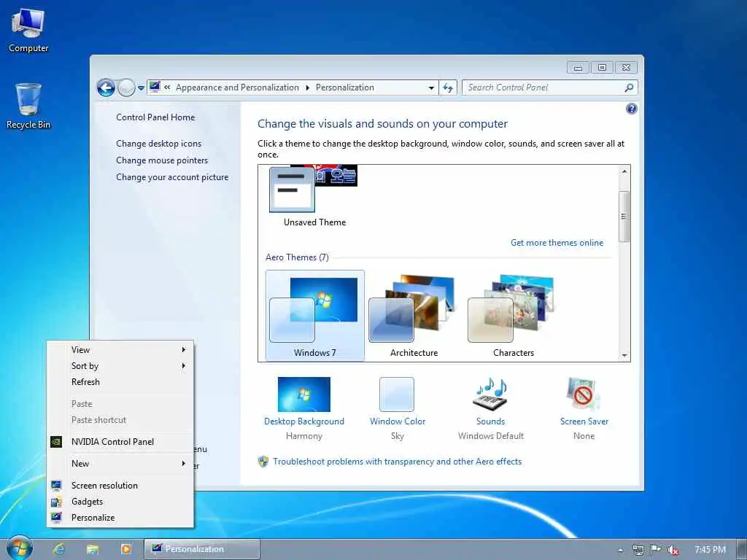Screen dimensions: 747x560
Task: Open Screen Saver settings icon
Action: click(x=584, y=394)
